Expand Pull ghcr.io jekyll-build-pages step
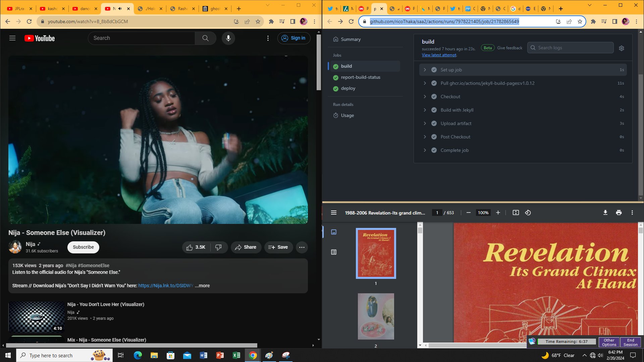Viewport: 644px width, 362px height. click(x=523, y=83)
